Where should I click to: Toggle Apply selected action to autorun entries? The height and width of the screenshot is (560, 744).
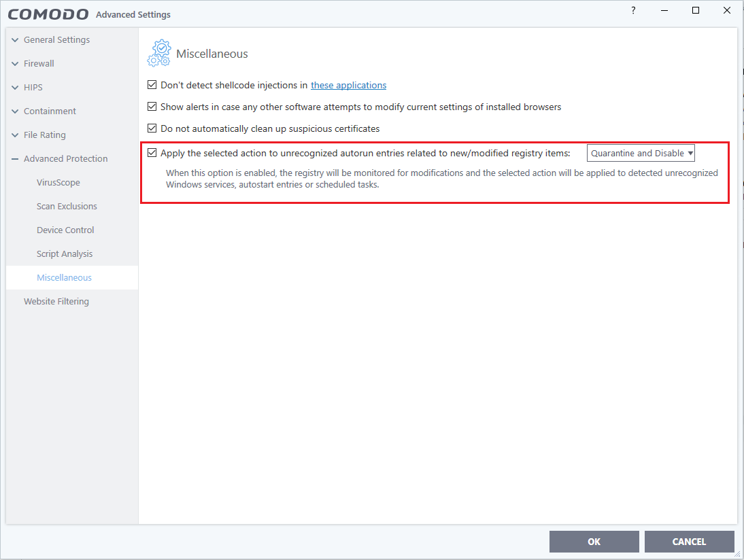(152, 153)
